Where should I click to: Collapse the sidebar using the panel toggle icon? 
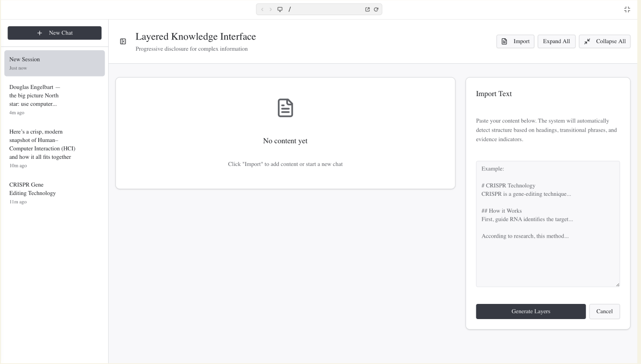click(x=123, y=41)
